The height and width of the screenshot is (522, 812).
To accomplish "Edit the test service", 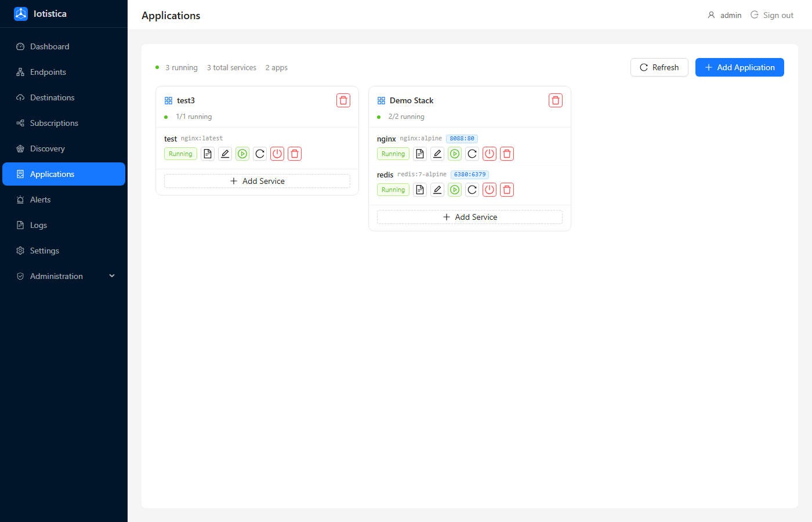I will pyautogui.click(x=225, y=154).
